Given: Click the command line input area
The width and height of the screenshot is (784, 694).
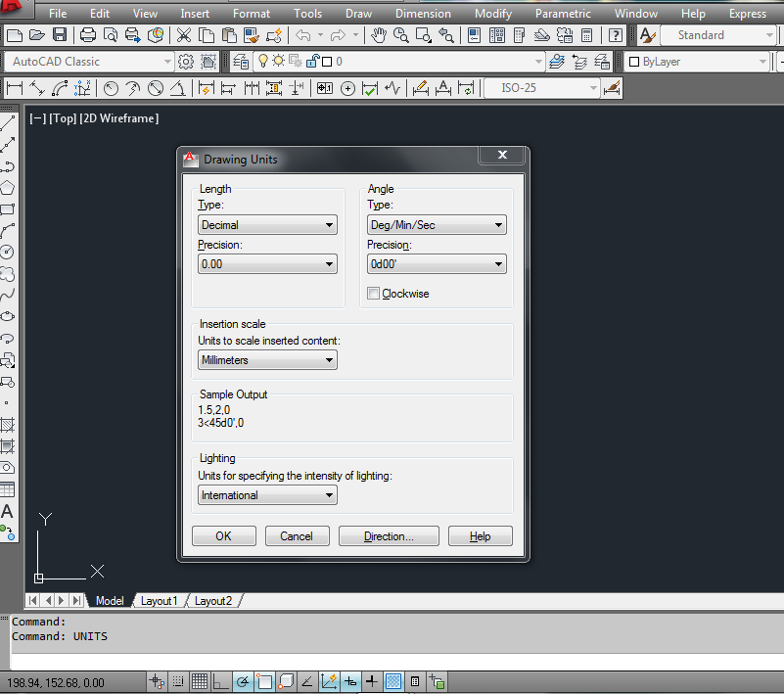Looking at the screenshot, I should [397, 662].
